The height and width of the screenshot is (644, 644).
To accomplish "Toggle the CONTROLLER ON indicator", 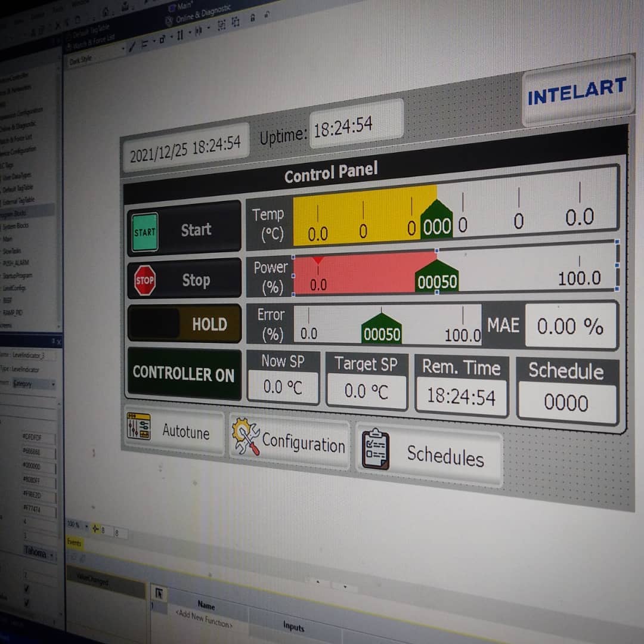I will pyautogui.click(x=184, y=374).
